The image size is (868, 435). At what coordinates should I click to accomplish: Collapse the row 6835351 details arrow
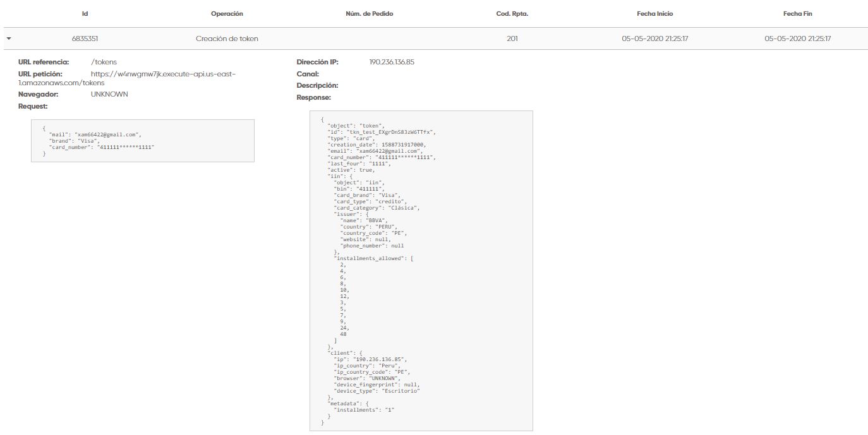[9, 39]
